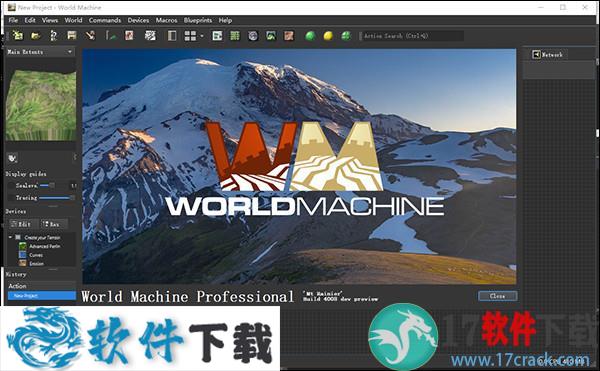Click the green checkered sphere icon
The width and height of the screenshot is (600, 371).
346,36
